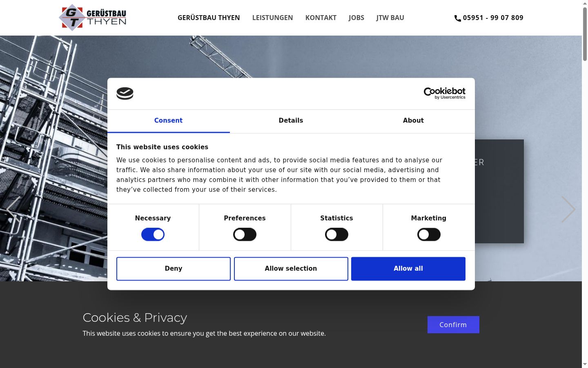Call the phone number 05951 - 99 07 809
This screenshot has width=588, height=368.
pos(493,18)
